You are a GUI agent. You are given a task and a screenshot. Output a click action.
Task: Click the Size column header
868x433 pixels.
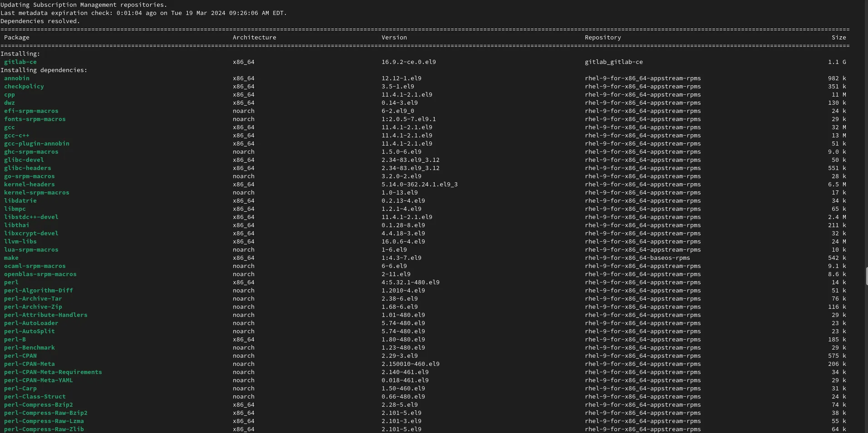click(839, 38)
